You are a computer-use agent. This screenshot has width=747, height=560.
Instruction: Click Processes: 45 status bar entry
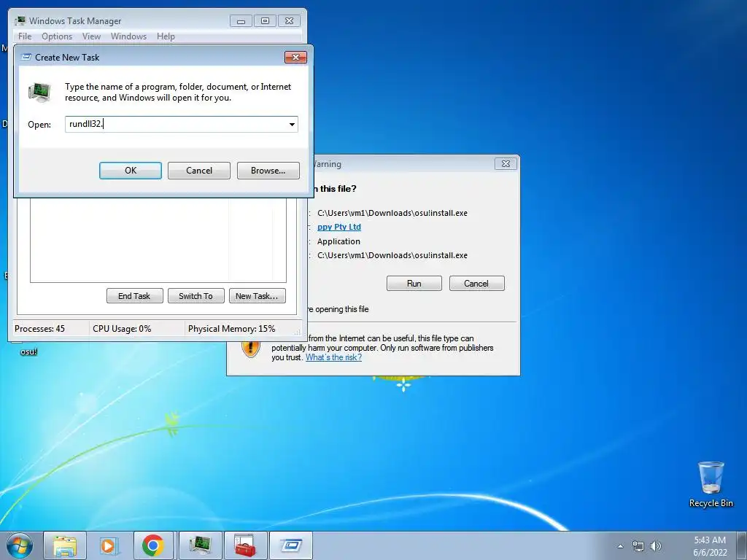coord(39,329)
